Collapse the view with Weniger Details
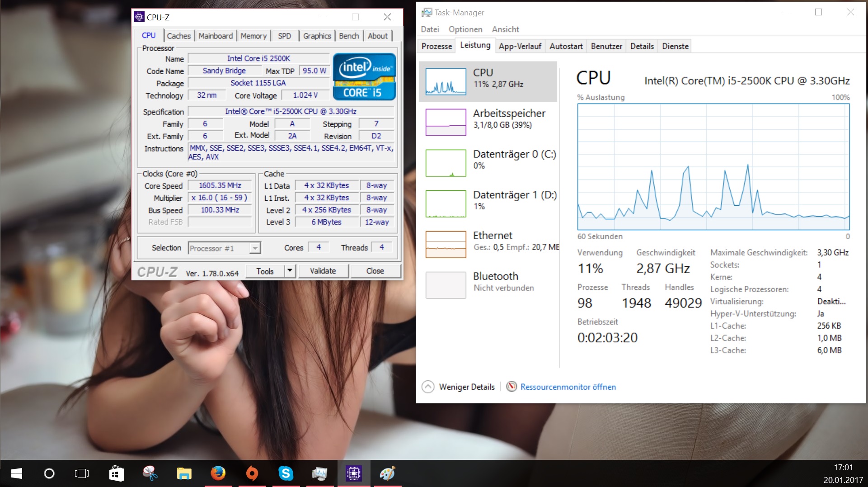The width and height of the screenshot is (868, 487). click(458, 387)
